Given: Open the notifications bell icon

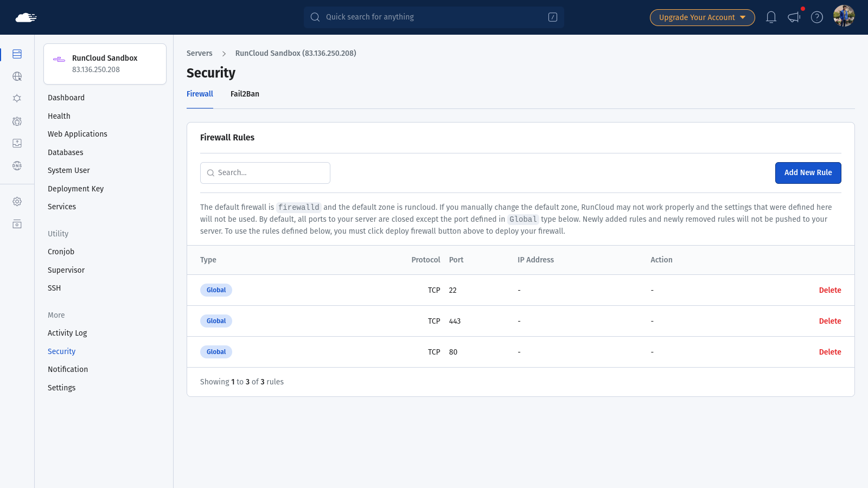Looking at the screenshot, I should pyautogui.click(x=771, y=17).
